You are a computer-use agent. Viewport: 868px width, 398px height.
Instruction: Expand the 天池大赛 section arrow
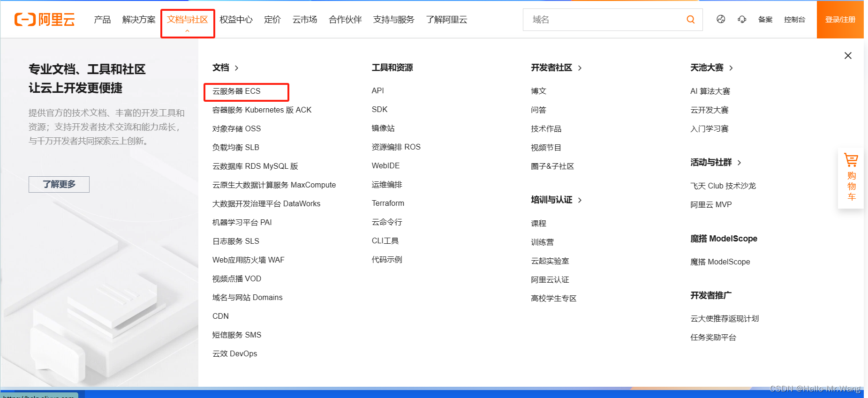[731, 68]
